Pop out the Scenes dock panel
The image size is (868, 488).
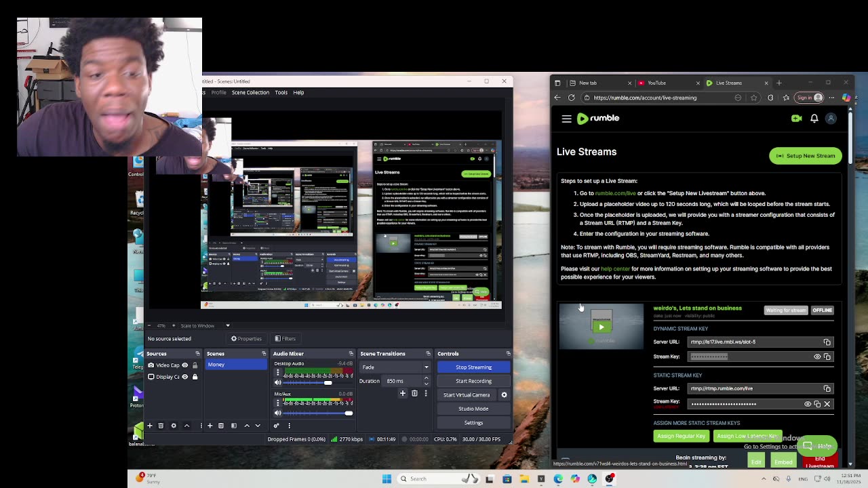(264, 354)
